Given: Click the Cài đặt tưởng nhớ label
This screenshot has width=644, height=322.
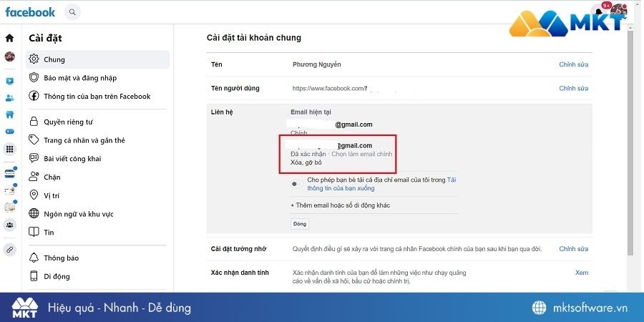Looking at the screenshot, I should (238, 249).
